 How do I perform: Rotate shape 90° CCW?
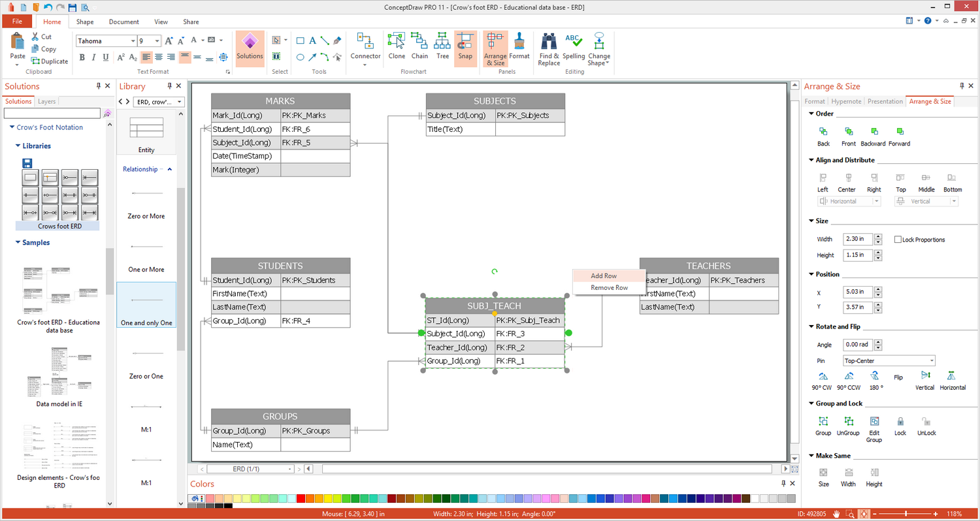(849, 381)
